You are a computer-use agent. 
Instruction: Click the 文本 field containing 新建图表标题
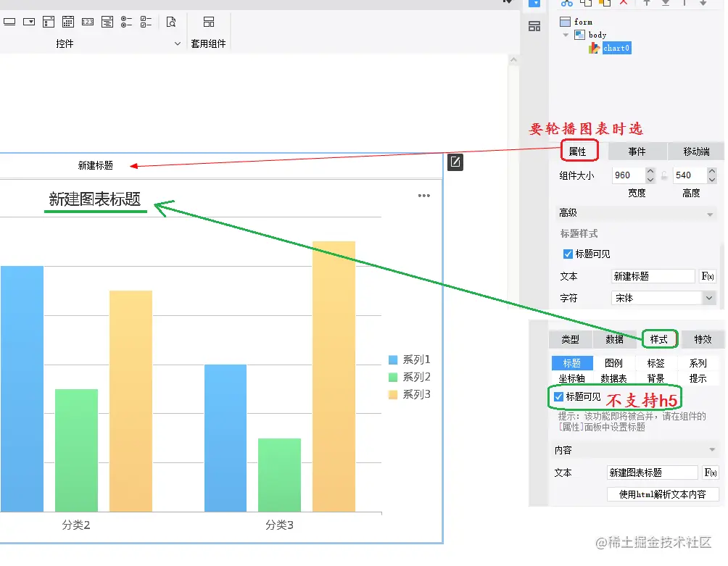tap(652, 473)
